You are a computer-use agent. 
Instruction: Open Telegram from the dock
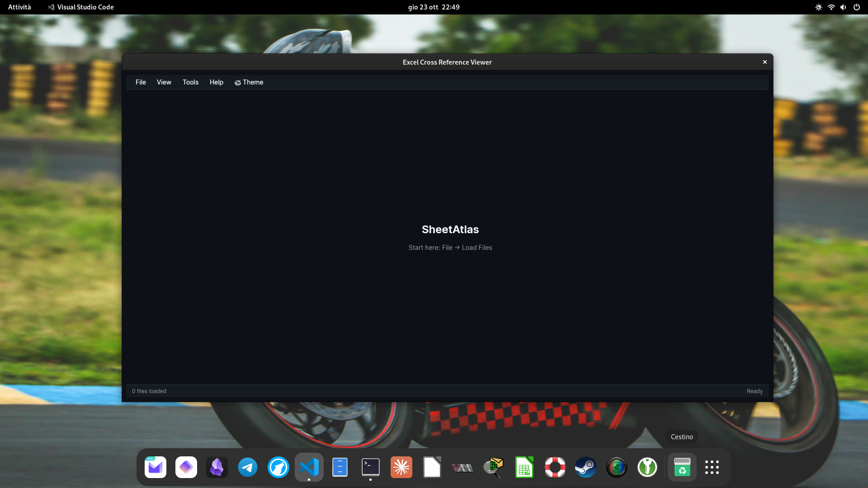247,467
